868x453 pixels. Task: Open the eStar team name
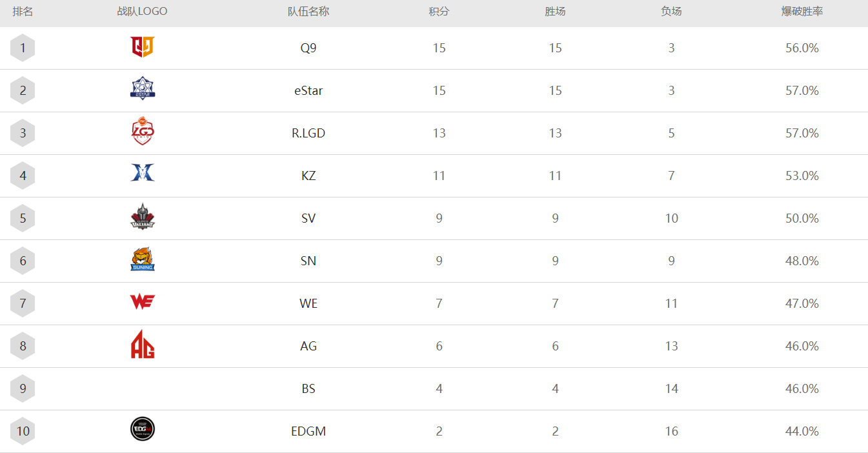pyautogui.click(x=308, y=90)
